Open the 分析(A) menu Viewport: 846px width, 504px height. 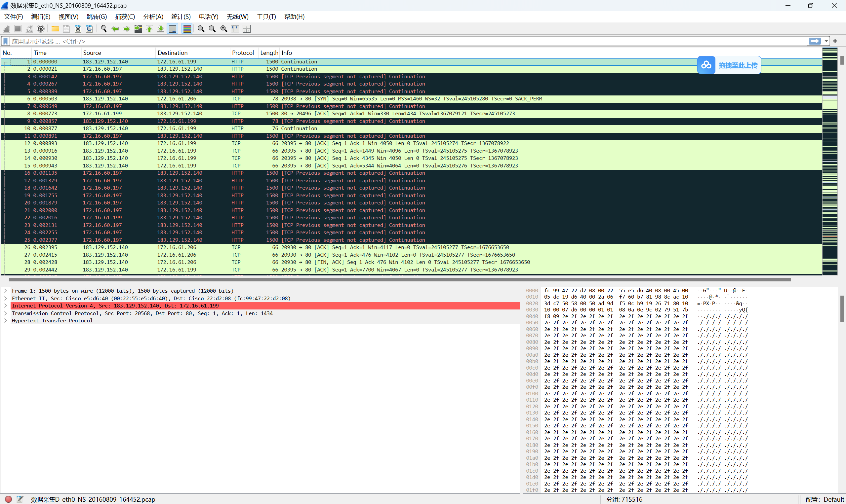[x=153, y=17]
